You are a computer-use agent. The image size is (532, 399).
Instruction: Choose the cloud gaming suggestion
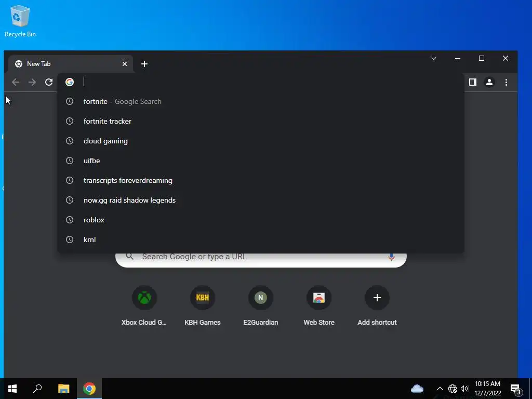pos(261,141)
